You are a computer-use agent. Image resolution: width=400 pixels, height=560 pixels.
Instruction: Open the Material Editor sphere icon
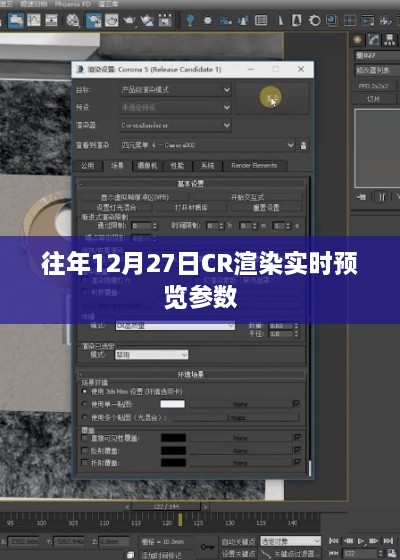72,20
